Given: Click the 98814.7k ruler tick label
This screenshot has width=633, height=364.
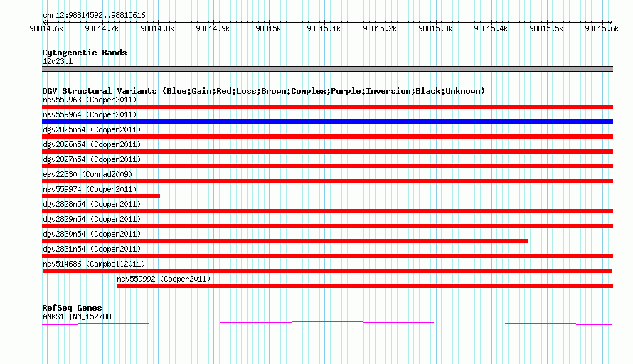Looking at the screenshot, I should click(x=102, y=28).
